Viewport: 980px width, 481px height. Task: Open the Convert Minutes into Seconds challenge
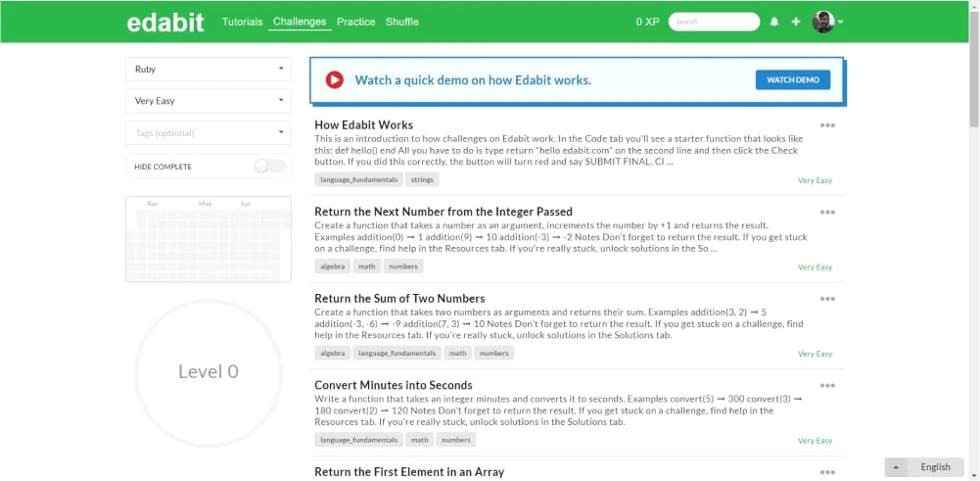[x=393, y=385]
